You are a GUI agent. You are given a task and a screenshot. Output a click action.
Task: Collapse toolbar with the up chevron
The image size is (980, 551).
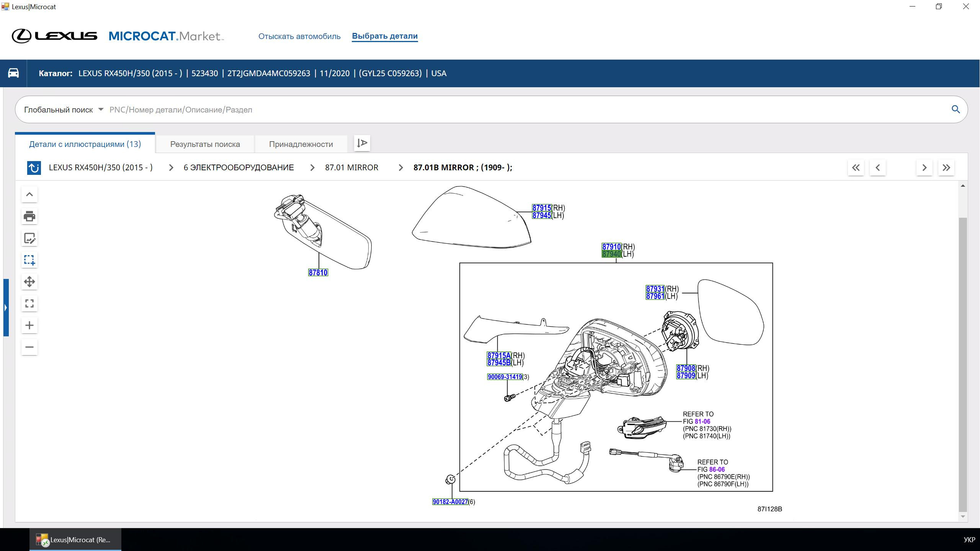coord(29,194)
